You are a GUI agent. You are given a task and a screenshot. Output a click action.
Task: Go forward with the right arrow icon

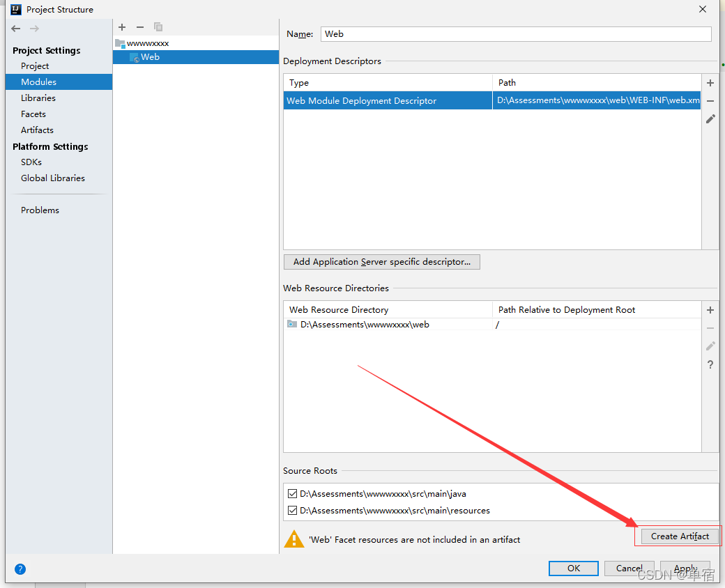tap(34, 29)
